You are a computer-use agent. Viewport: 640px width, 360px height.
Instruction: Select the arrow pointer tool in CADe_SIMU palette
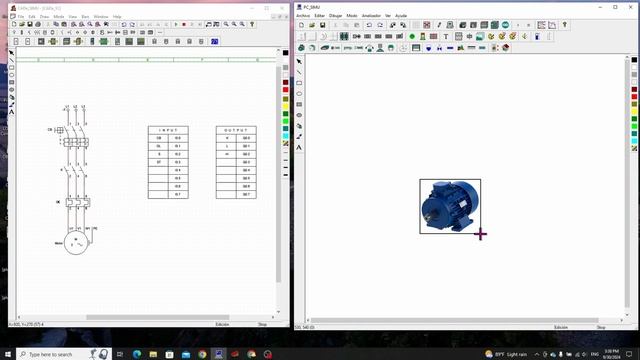click(x=11, y=53)
